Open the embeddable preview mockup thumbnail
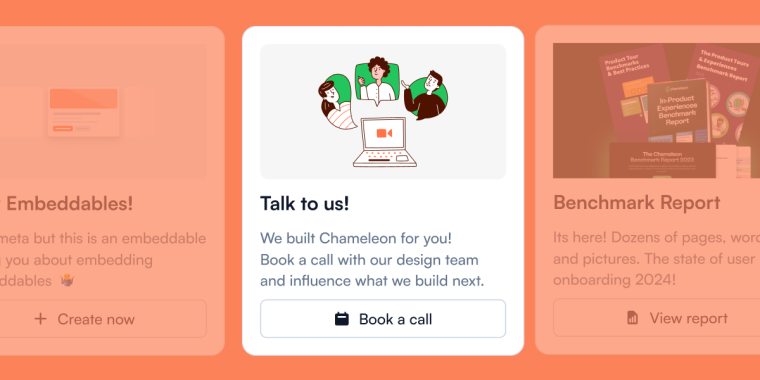The width and height of the screenshot is (760, 380). (x=84, y=112)
